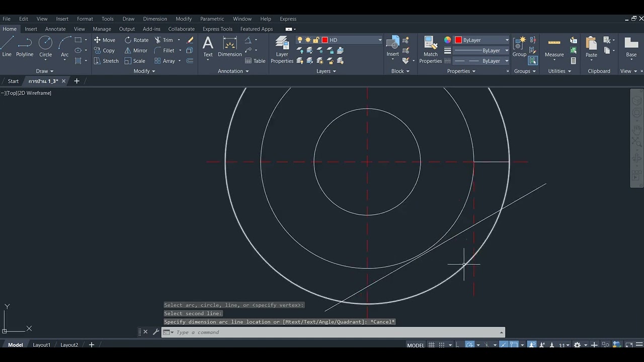Click the Erase tool icon
Screen dimensions: 644x362
tap(190, 40)
